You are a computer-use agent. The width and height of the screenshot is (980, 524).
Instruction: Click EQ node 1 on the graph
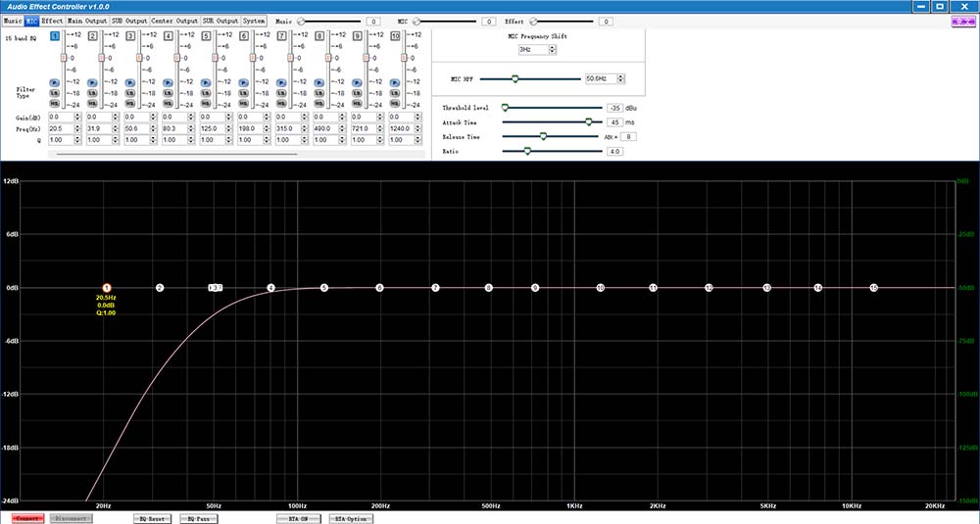(x=107, y=288)
